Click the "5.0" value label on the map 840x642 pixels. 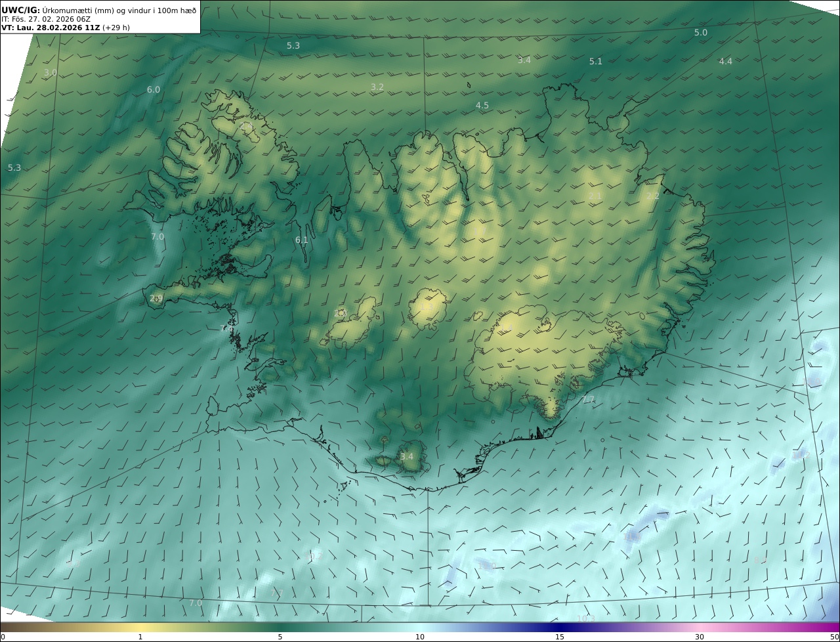(701, 32)
